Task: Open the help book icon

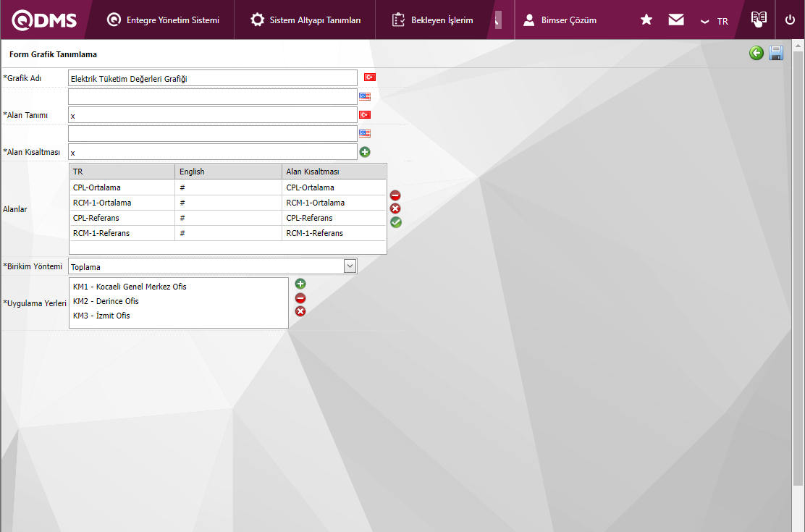Action: click(759, 19)
